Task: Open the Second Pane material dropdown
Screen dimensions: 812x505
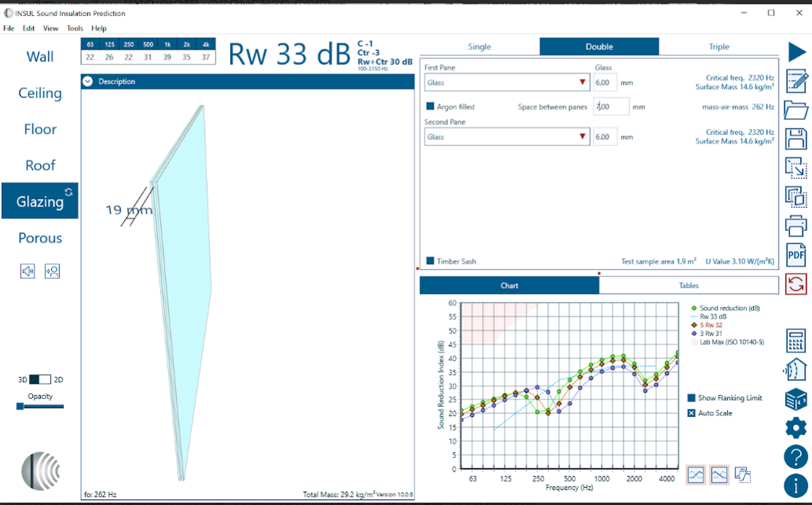Action: pos(507,137)
